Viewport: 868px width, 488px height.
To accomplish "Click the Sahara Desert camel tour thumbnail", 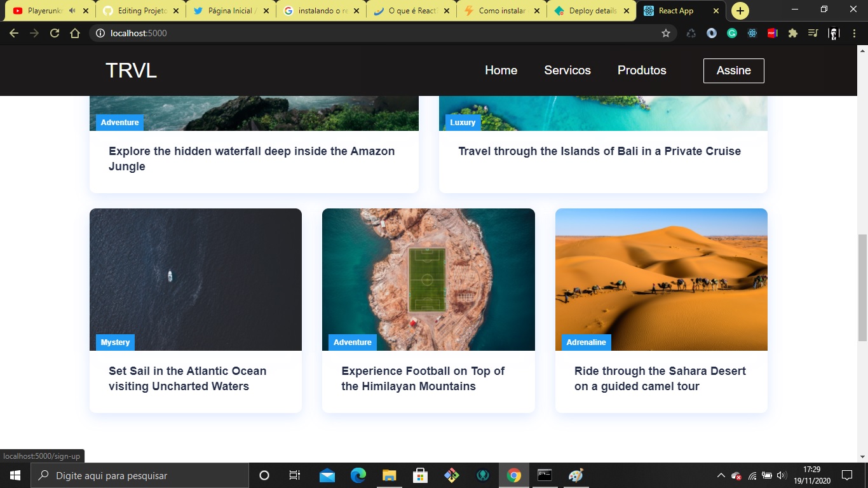I will pos(661,280).
